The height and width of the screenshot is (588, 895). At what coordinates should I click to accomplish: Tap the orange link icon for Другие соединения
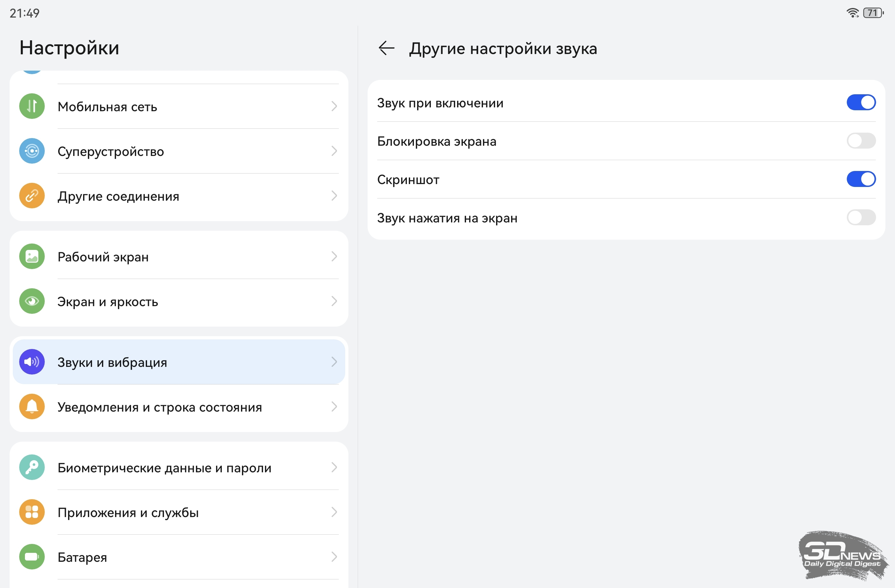point(32,196)
